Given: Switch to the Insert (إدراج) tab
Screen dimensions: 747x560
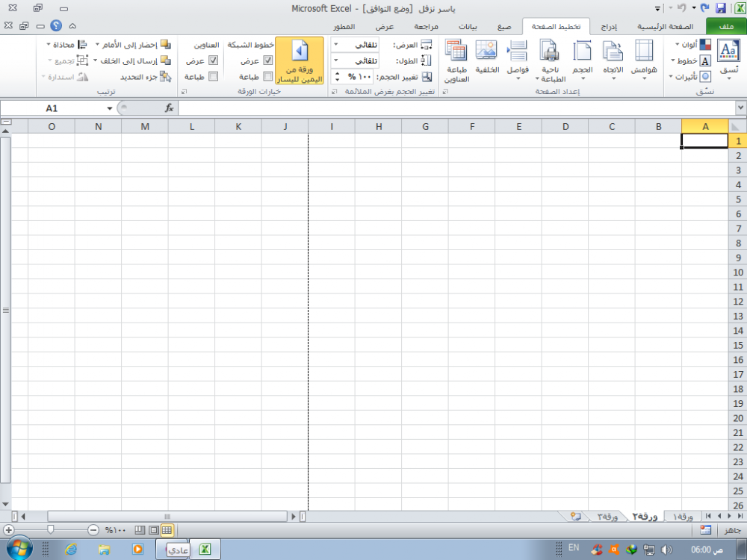Looking at the screenshot, I should (609, 27).
